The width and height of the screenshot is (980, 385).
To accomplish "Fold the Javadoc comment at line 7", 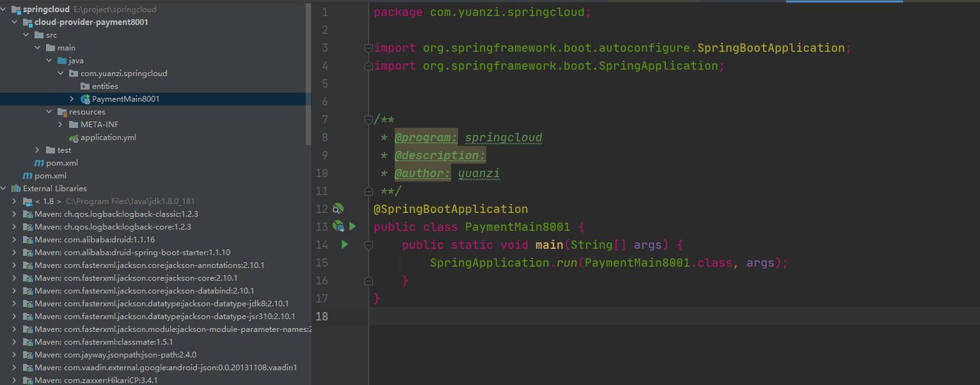I will click(x=368, y=120).
